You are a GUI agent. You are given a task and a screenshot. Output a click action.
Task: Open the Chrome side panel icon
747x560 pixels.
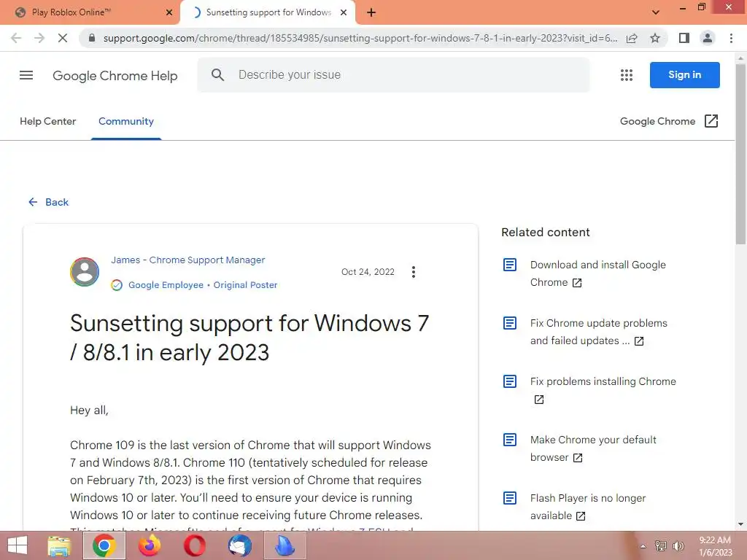coord(684,38)
